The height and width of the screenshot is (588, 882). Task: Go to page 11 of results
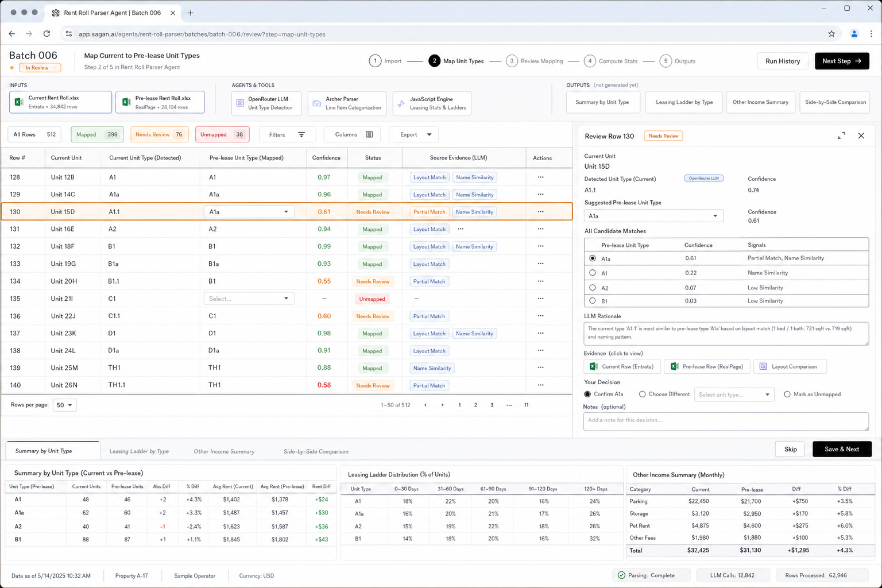pyautogui.click(x=526, y=405)
